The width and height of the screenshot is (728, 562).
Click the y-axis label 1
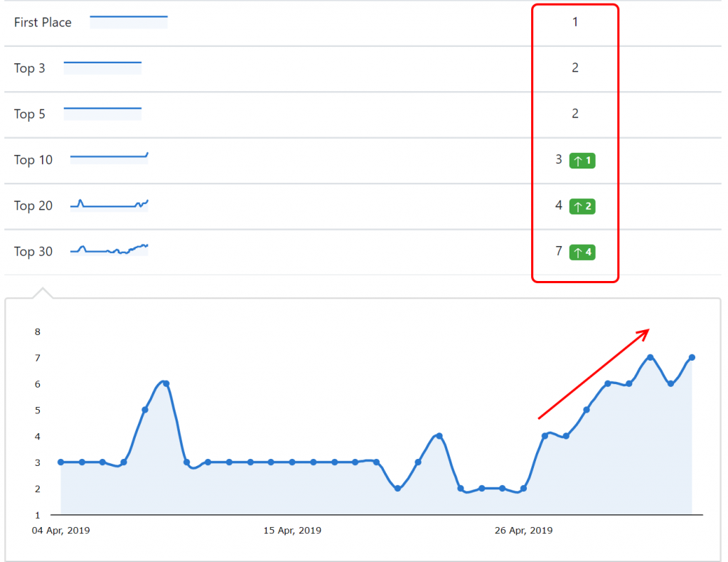pyautogui.click(x=38, y=515)
